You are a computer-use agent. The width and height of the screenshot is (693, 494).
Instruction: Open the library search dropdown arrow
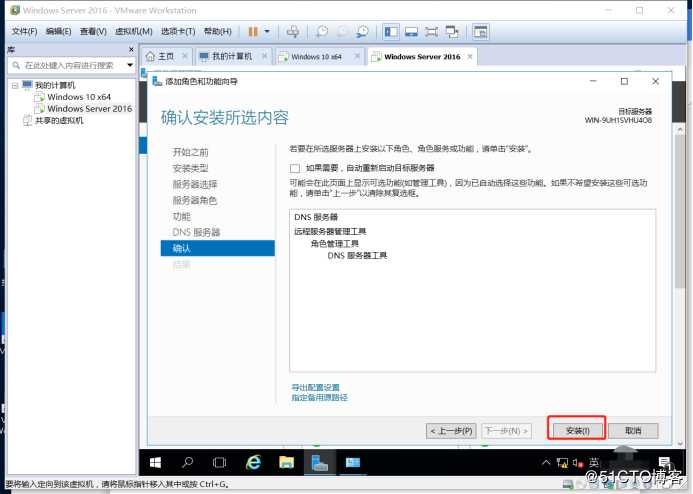(130, 65)
